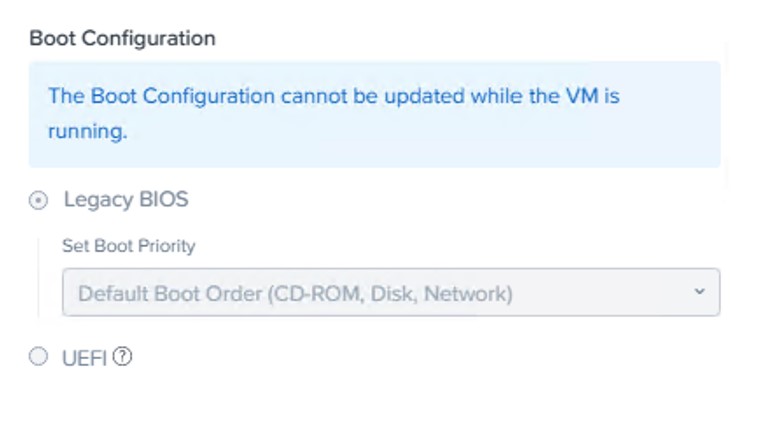Click the Default Boot Order text in combo box

(295, 294)
